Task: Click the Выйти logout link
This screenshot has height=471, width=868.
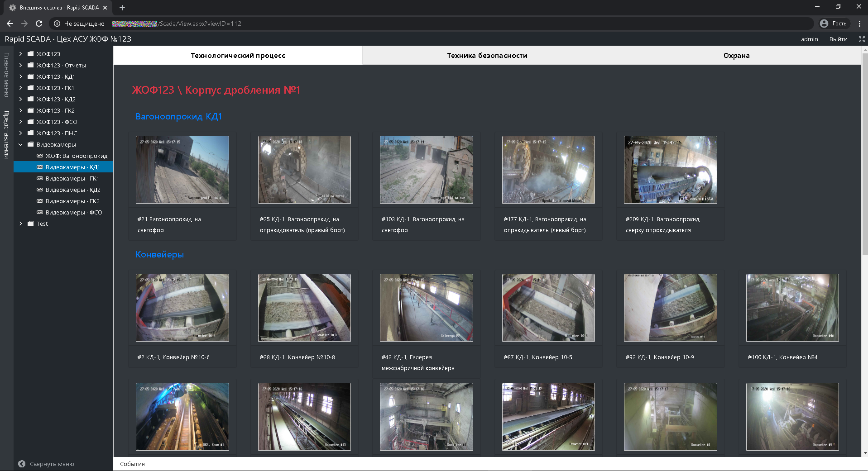Action: pyautogui.click(x=838, y=39)
